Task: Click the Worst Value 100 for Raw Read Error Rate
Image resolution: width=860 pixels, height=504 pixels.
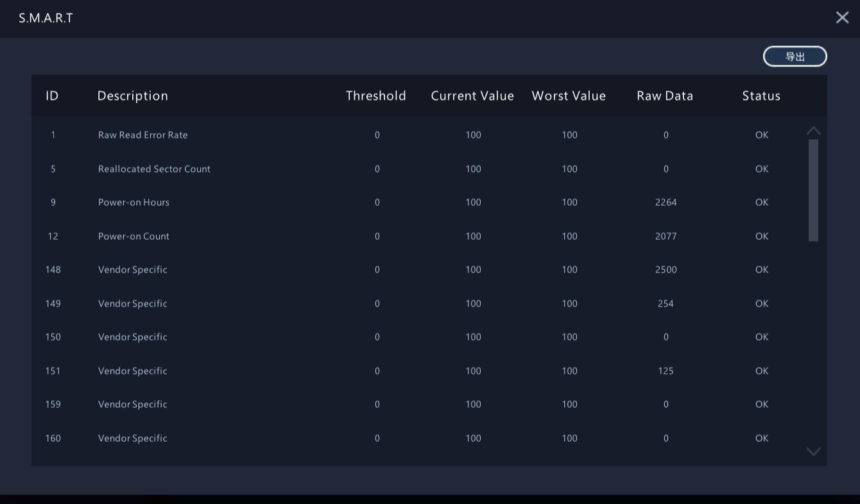Action: coord(569,135)
